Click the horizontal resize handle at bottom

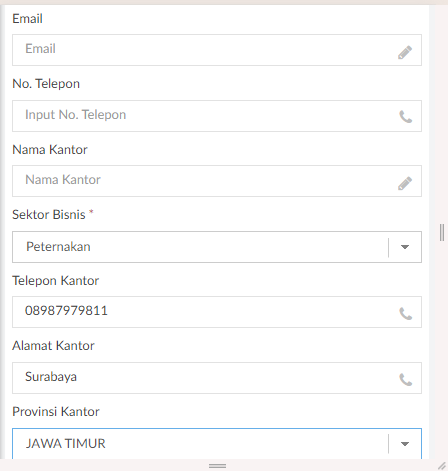[x=217, y=466]
